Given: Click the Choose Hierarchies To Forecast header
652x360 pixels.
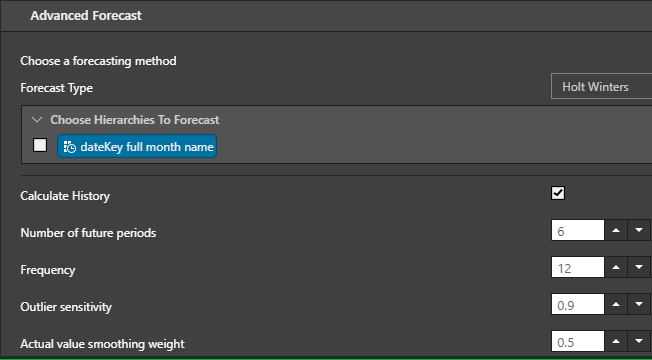Looking at the screenshot, I should click(x=135, y=120).
